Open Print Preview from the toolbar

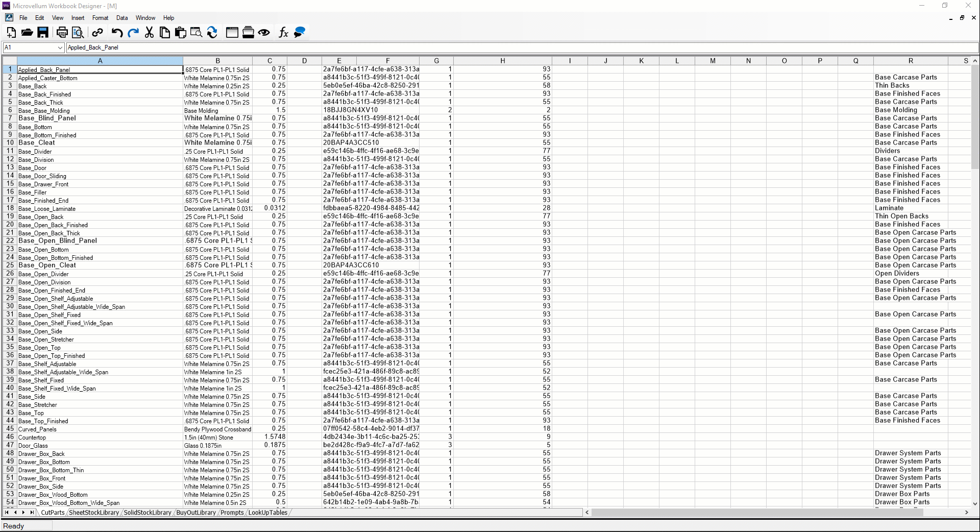tap(78, 33)
